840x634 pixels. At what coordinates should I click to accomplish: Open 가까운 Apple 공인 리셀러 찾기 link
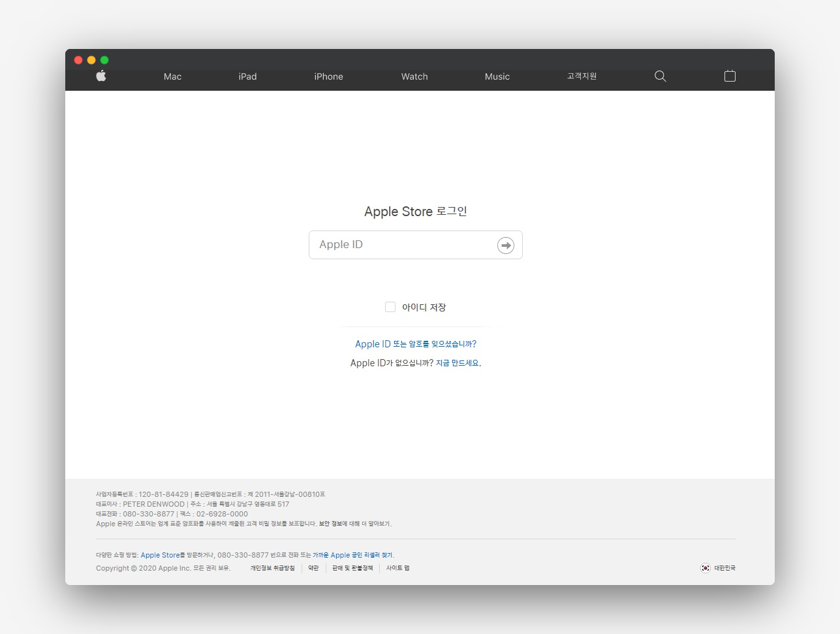pyautogui.click(x=352, y=555)
